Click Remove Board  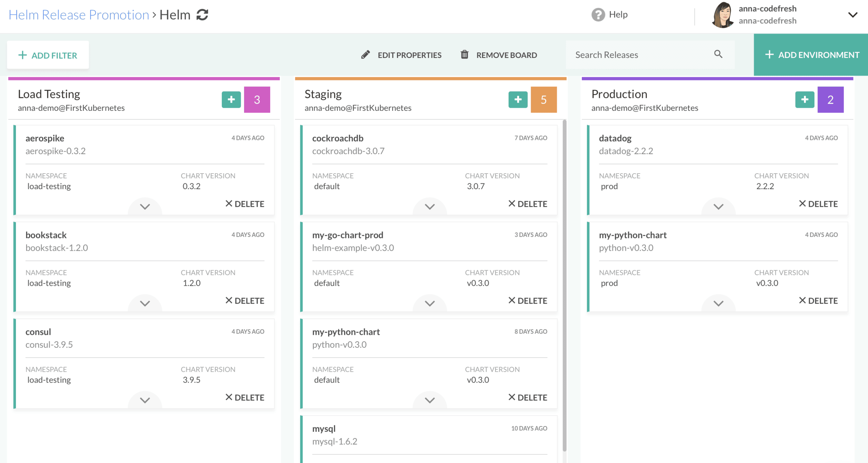pyautogui.click(x=498, y=55)
